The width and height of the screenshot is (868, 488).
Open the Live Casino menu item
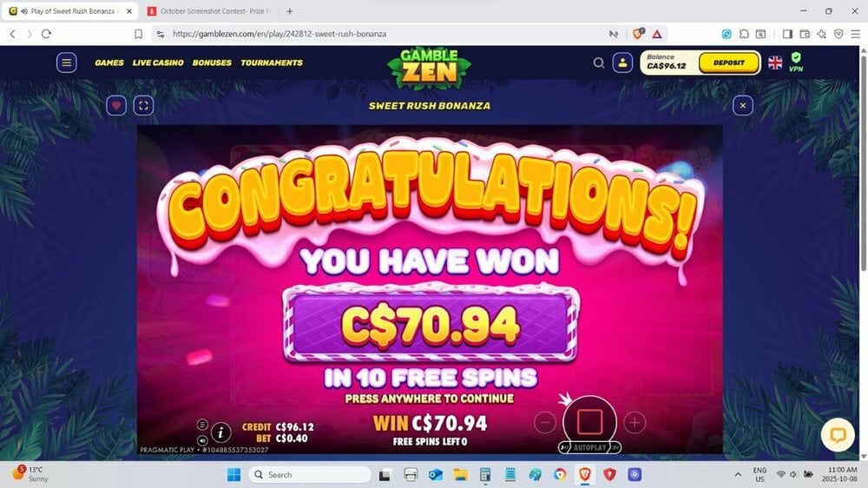tap(158, 63)
